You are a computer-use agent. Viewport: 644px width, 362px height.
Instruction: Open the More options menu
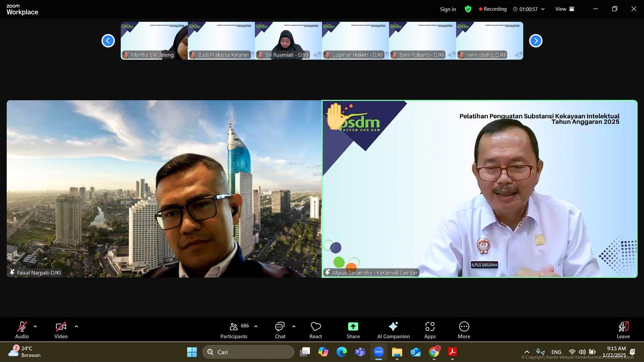pos(464,330)
